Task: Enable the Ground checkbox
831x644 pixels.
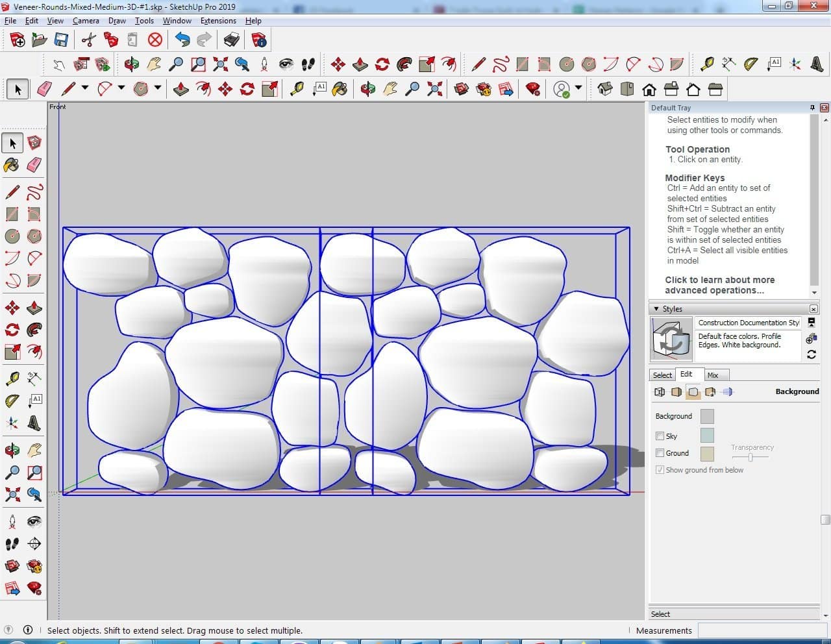Action: [x=660, y=453]
